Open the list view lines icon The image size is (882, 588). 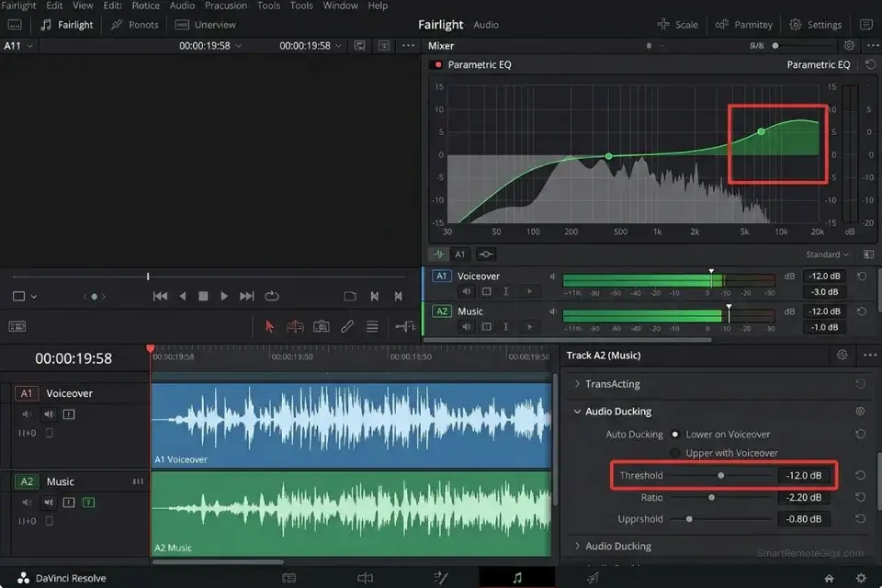(372, 326)
